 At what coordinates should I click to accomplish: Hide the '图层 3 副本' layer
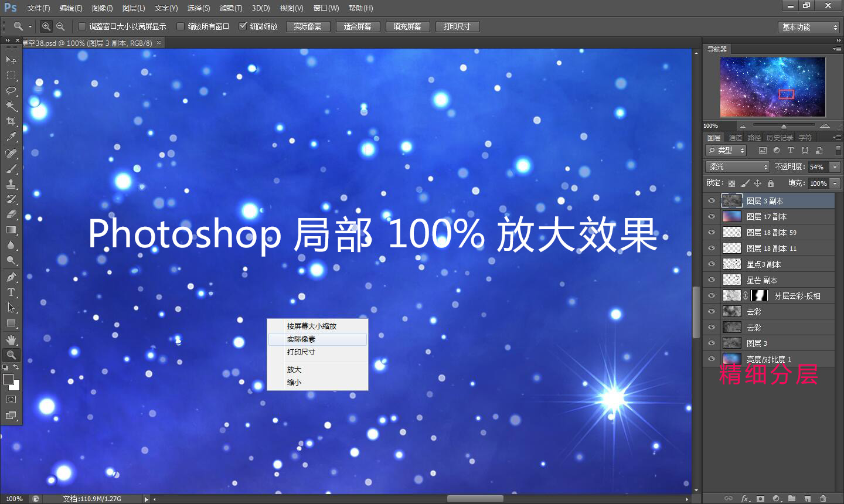click(712, 201)
